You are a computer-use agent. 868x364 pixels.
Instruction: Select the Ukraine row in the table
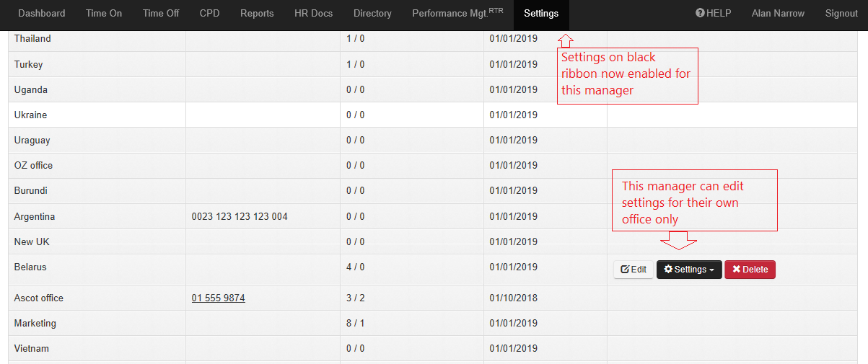tap(30, 115)
